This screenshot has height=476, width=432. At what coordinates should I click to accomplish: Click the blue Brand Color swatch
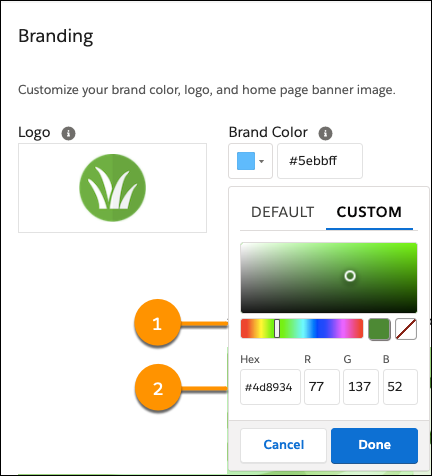pyautogui.click(x=246, y=161)
